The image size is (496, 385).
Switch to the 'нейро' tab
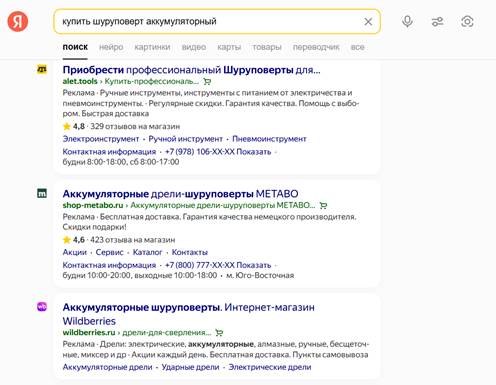(111, 47)
